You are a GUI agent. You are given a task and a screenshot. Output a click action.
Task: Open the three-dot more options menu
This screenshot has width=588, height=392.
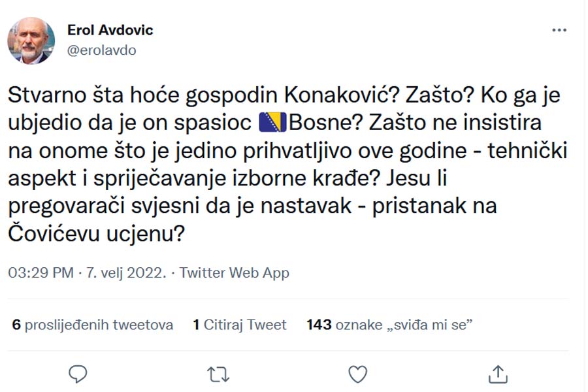click(x=559, y=30)
